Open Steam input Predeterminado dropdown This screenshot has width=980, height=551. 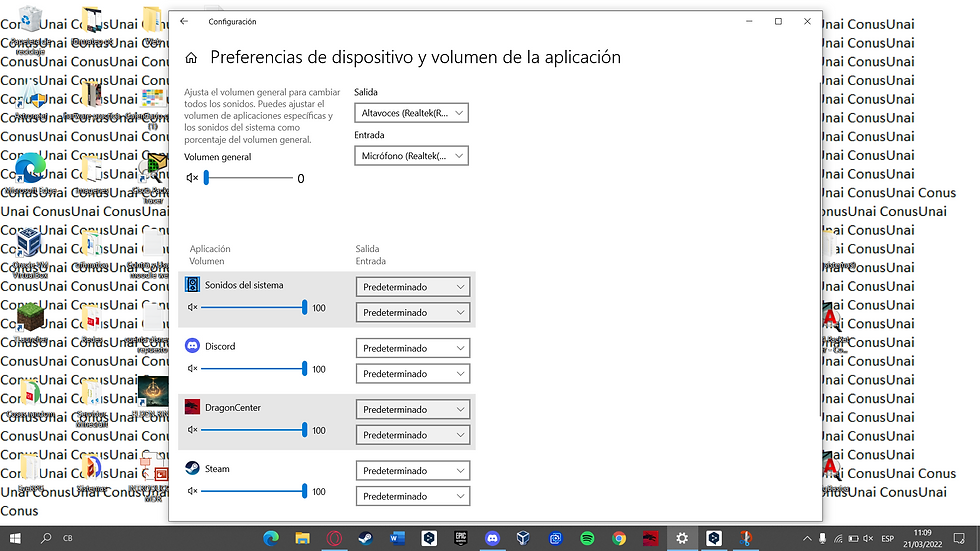(x=412, y=496)
